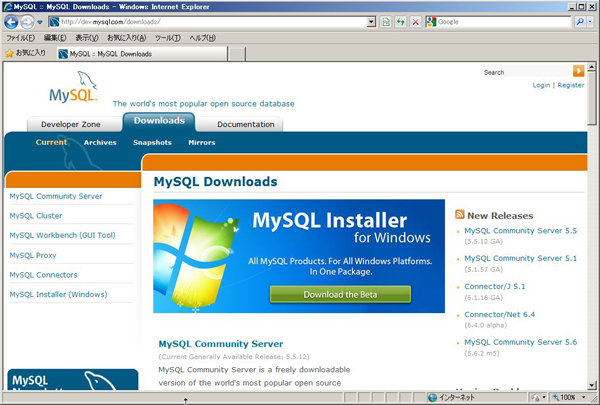The image size is (600, 405).
Task: Open MySQL Installer (Windows) sidebar link
Action: click(x=58, y=294)
